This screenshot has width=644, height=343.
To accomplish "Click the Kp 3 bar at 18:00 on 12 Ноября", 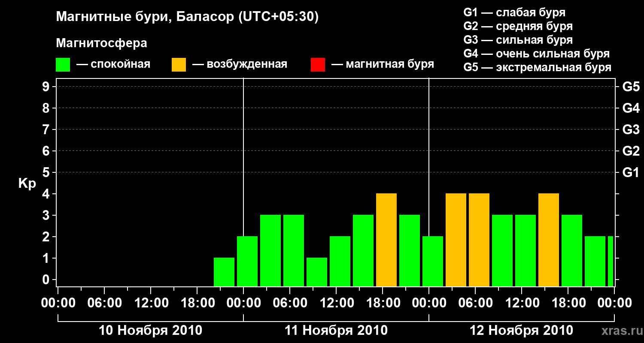I will point(572,250).
